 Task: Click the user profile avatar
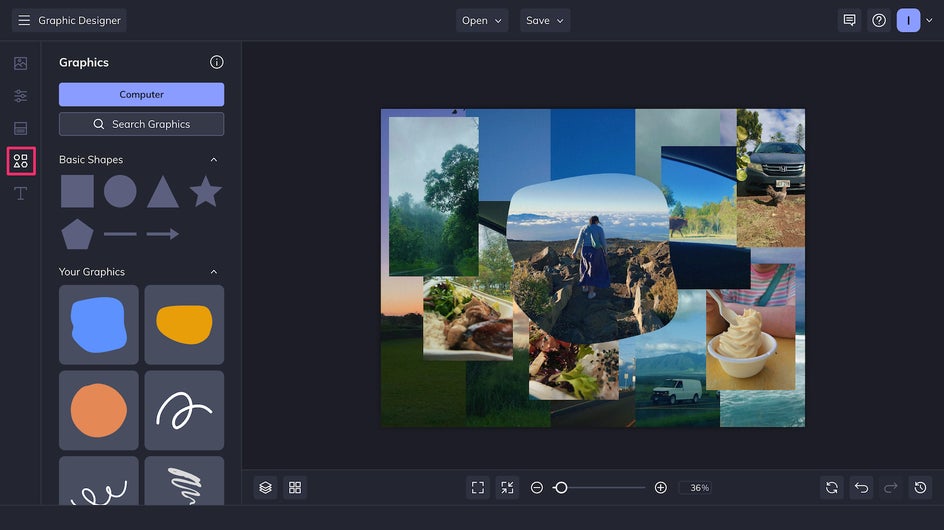[x=908, y=20]
